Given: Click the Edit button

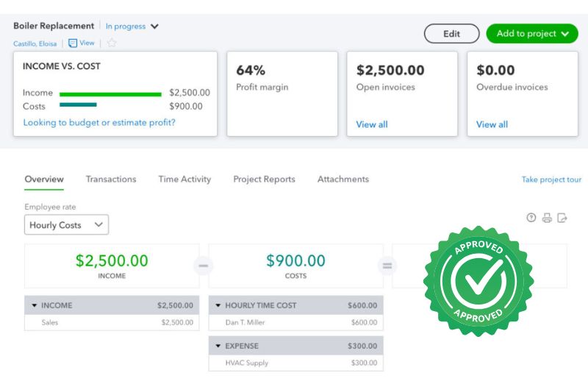Looking at the screenshot, I should click(451, 34).
